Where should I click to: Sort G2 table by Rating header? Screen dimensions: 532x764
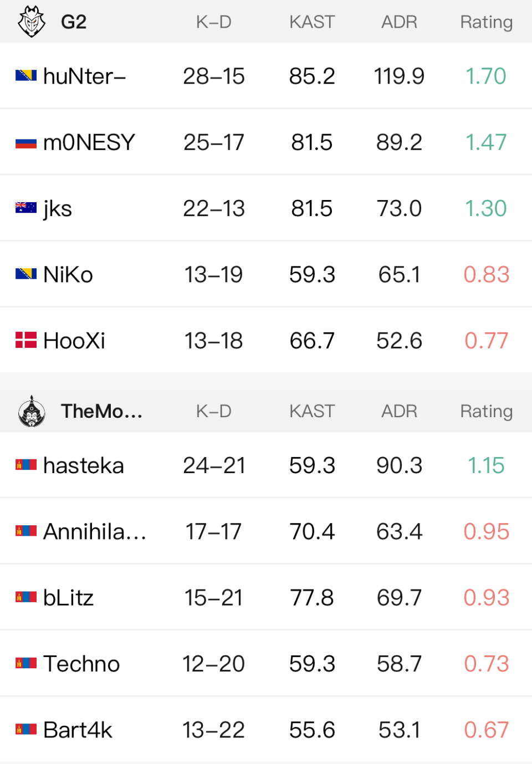click(x=486, y=22)
